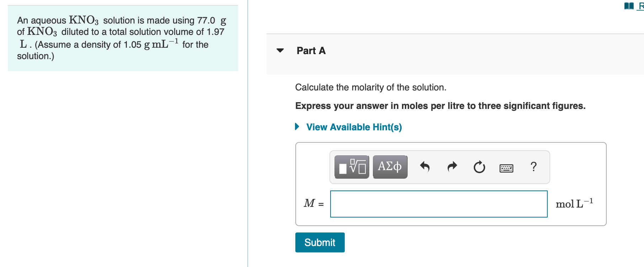Open the math templates palette in equation editor
644x267 pixels.
pyautogui.click(x=351, y=167)
